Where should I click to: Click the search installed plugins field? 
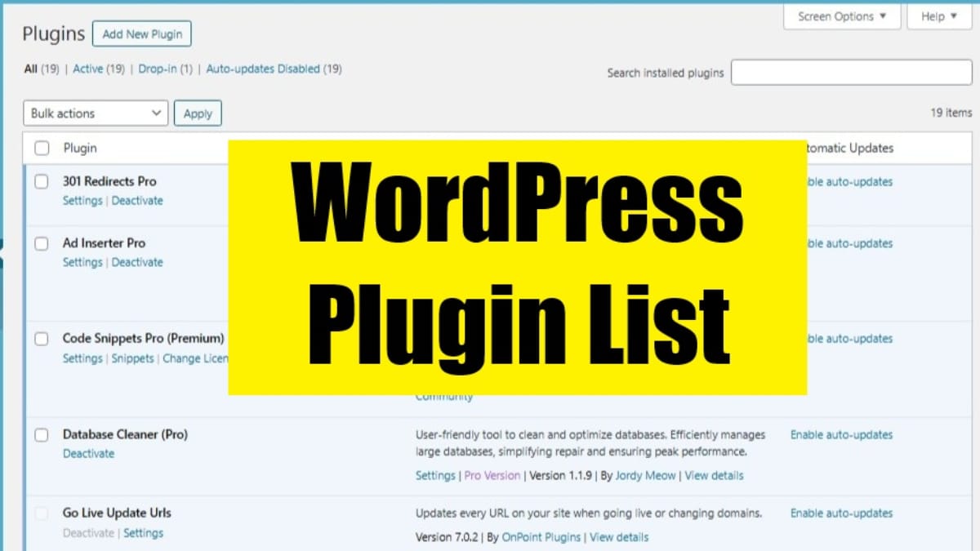tap(851, 72)
